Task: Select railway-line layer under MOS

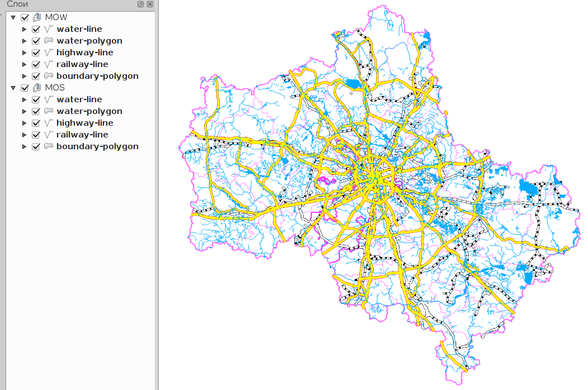Action: click(82, 135)
